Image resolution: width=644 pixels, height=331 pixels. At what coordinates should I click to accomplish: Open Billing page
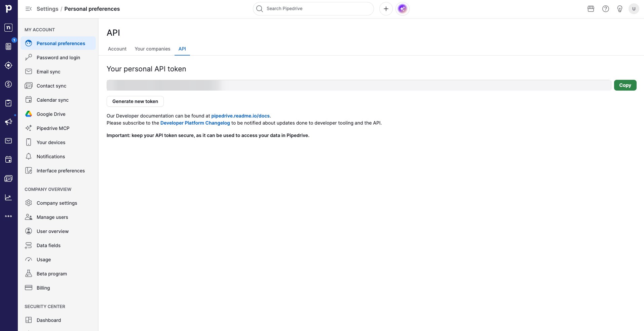[x=58, y=288]
